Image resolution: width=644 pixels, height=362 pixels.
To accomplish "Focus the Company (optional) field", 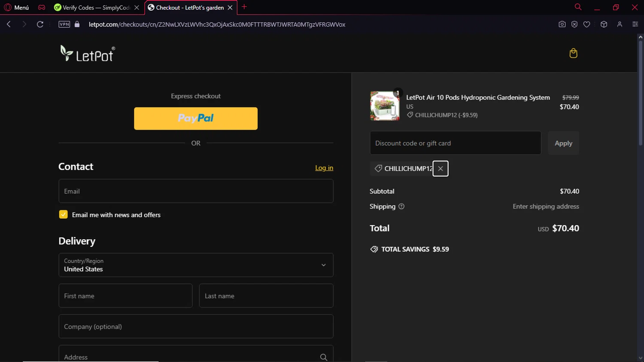I will (x=196, y=326).
